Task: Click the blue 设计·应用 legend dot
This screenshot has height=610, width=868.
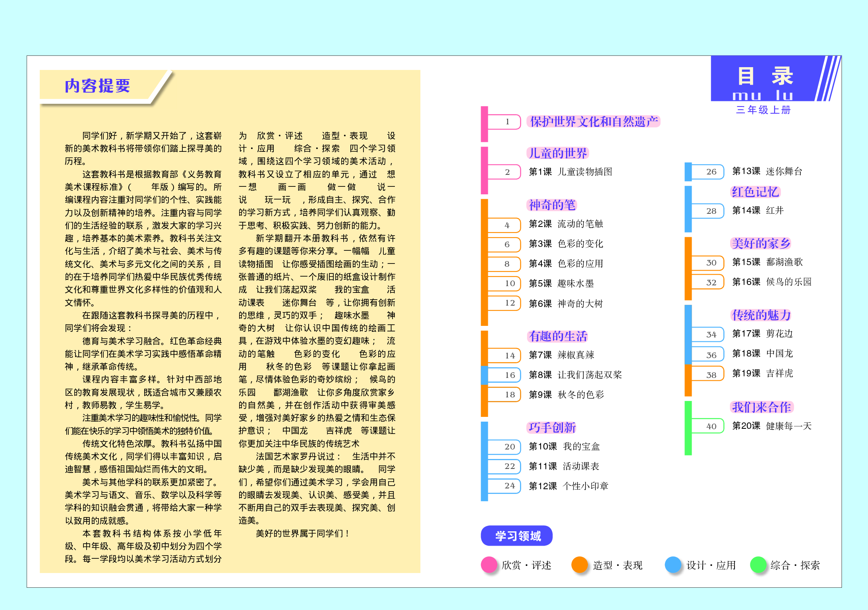Action: (673, 565)
